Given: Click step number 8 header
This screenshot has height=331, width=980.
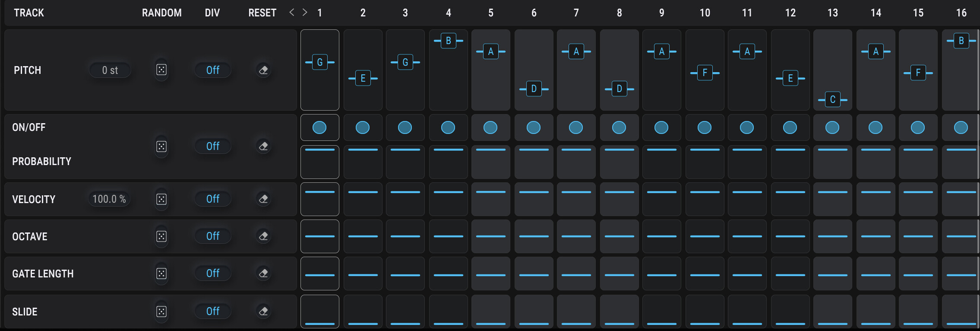Looking at the screenshot, I should coord(620,13).
